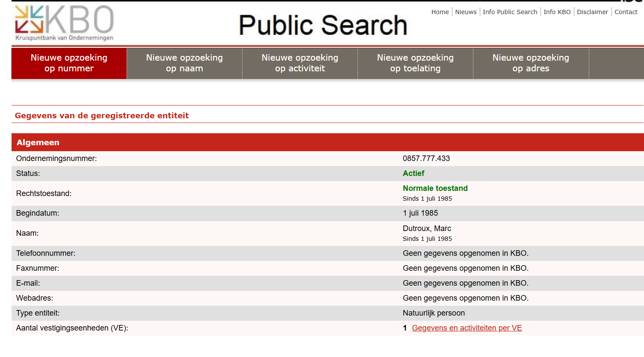Open Info Public Search page
This screenshot has width=644, height=357.
tap(510, 12)
